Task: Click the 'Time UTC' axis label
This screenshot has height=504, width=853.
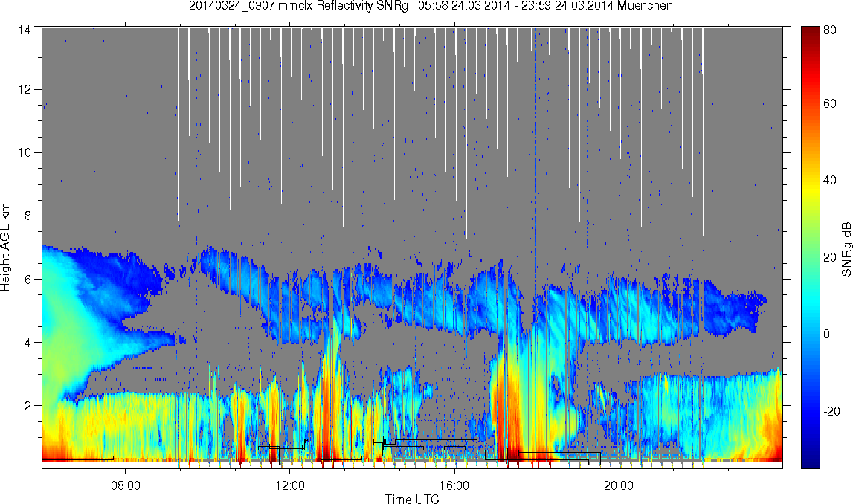Action: click(x=412, y=499)
